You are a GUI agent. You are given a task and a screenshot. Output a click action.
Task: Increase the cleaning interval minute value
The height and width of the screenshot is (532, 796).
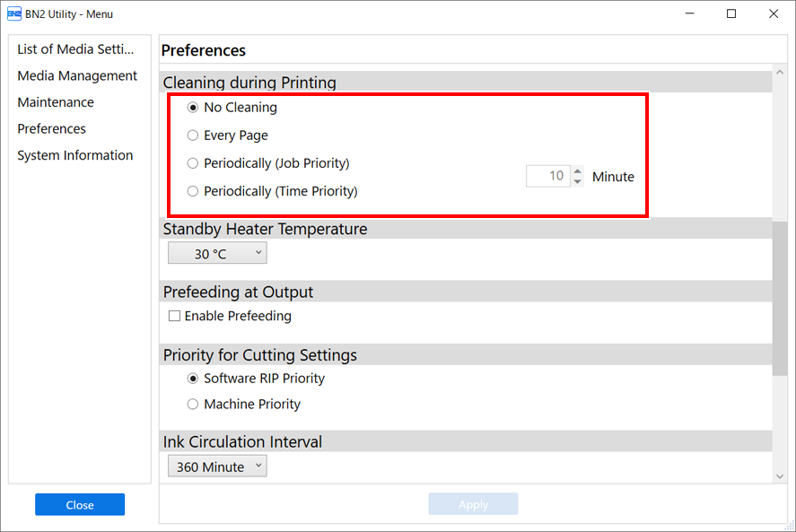pos(577,171)
